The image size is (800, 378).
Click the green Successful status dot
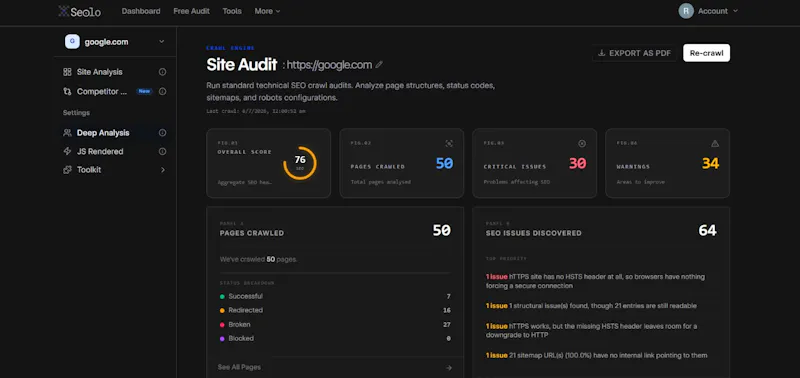pos(222,296)
